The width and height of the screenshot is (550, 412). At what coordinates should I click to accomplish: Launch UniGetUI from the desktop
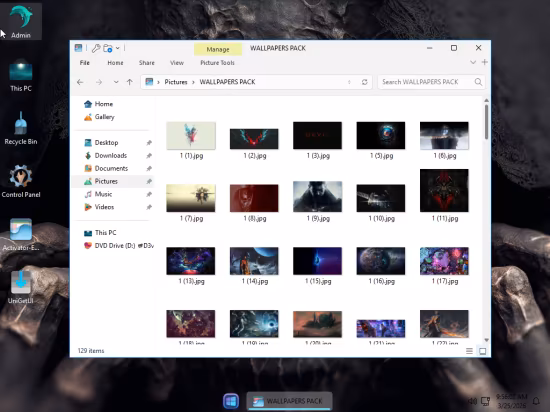point(21,288)
